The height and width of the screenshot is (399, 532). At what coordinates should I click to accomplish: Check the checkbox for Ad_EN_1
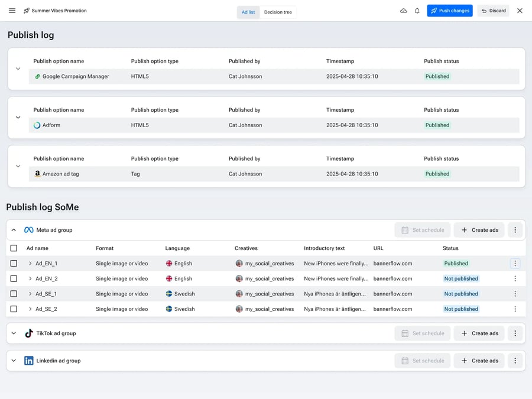coord(14,263)
